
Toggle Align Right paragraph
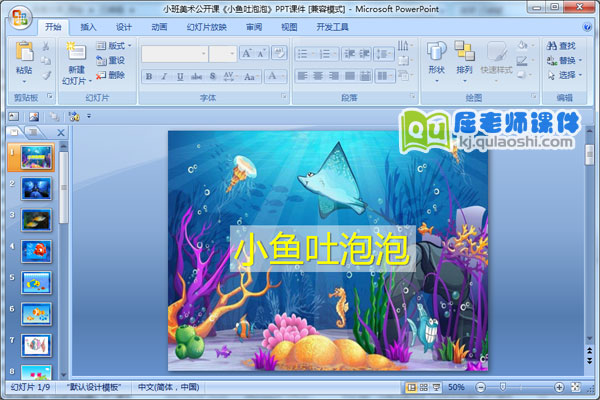(x=333, y=76)
